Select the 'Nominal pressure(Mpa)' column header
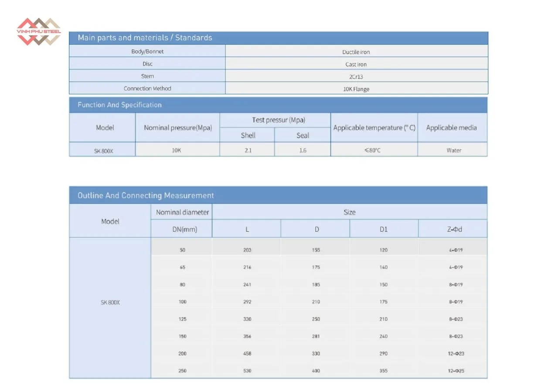Viewport: 558px width, 392px height. pyautogui.click(x=178, y=128)
